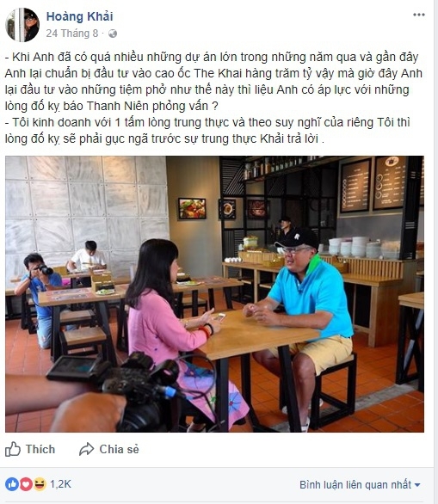Screen dimensions: 438x504
Task: Expand the Bình luận liên quan nhất dropdown
Action: 360,484
